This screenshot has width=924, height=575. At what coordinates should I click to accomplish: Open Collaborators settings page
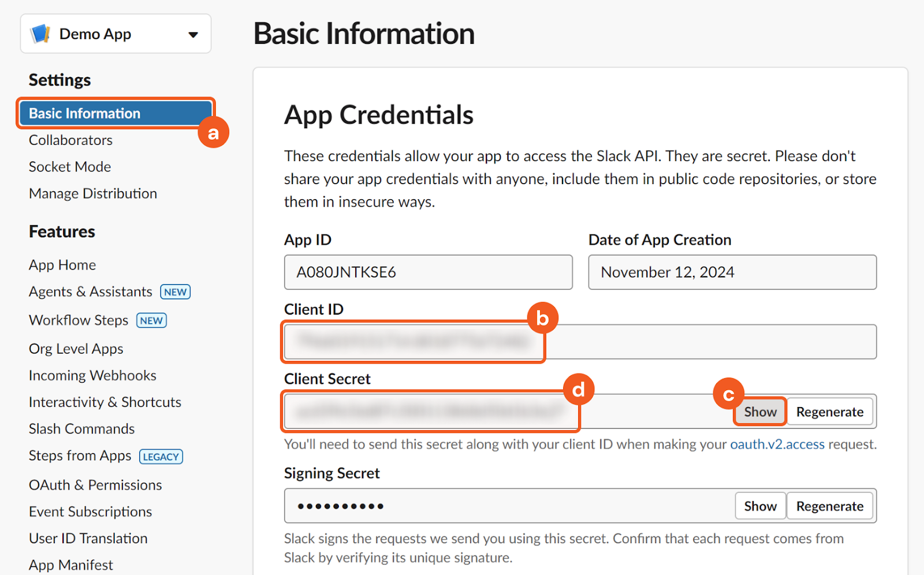[70, 140]
